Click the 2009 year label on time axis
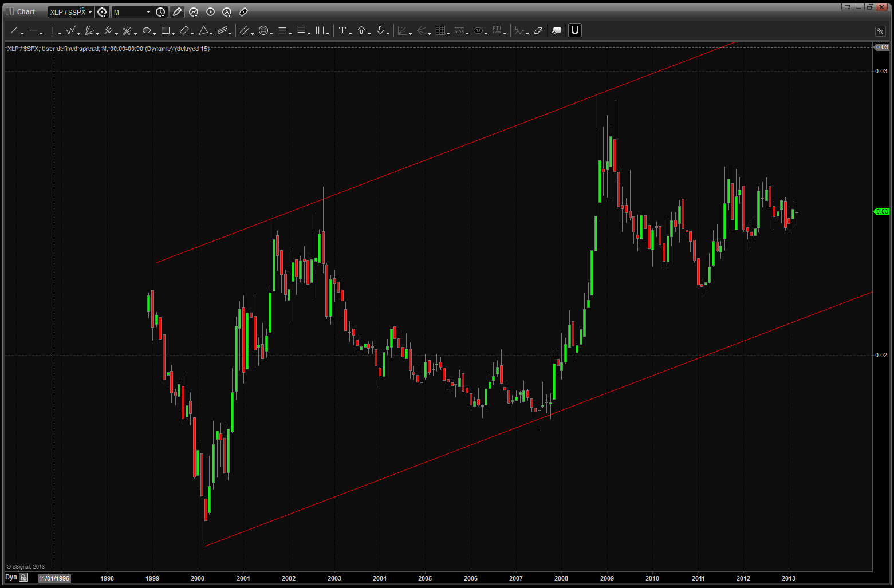Screen dimensions: 894x588 [x=607, y=578]
